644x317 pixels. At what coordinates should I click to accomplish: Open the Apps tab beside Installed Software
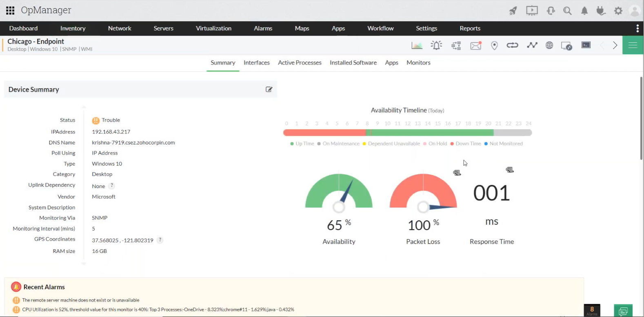392,62
